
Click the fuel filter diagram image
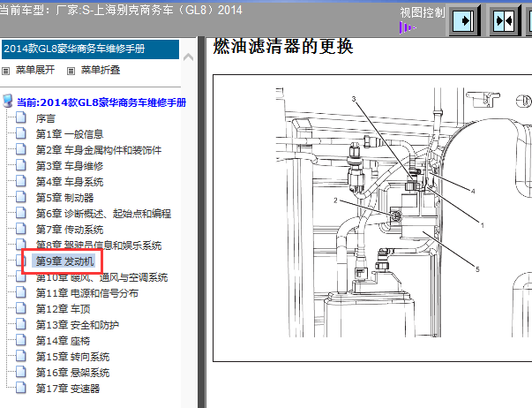tap(372, 218)
